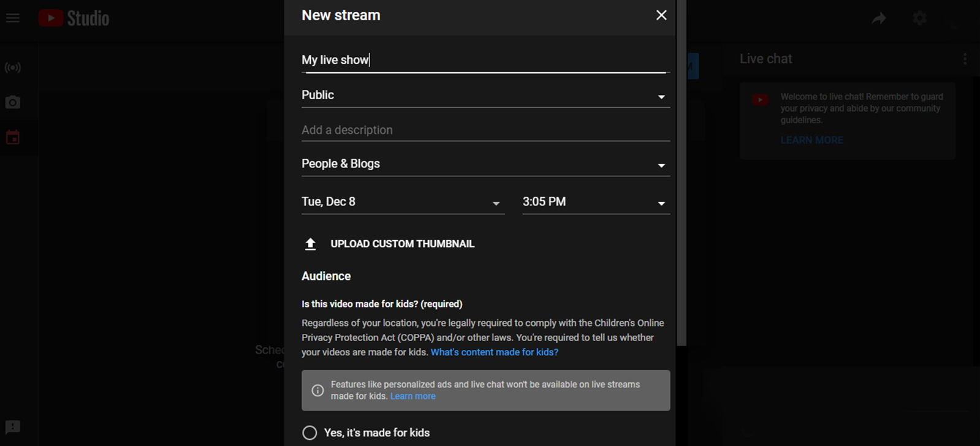Click UPLOAD CUSTOM THUMBNAIL button
The width and height of the screenshot is (980, 446).
402,244
